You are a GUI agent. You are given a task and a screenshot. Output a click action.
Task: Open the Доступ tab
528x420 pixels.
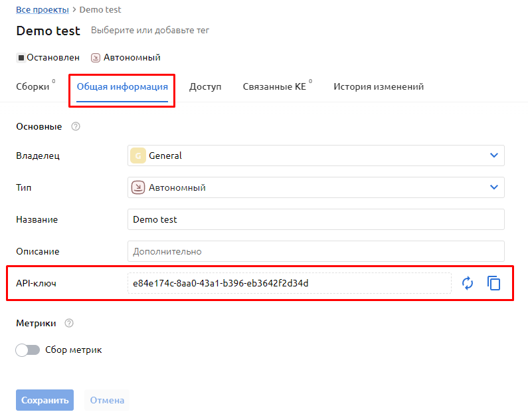tap(205, 86)
